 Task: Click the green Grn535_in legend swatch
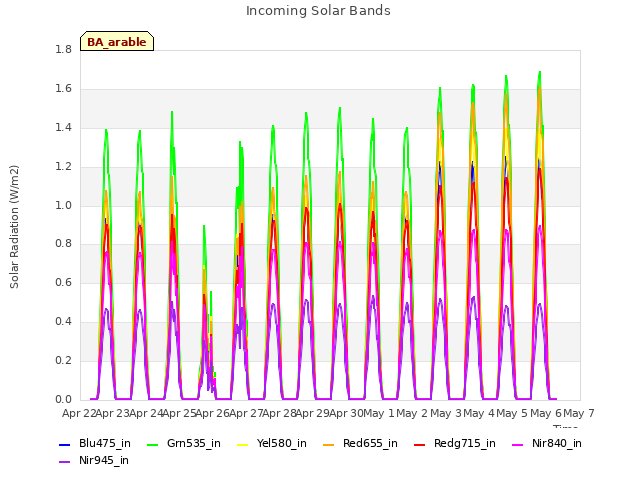coord(152,444)
